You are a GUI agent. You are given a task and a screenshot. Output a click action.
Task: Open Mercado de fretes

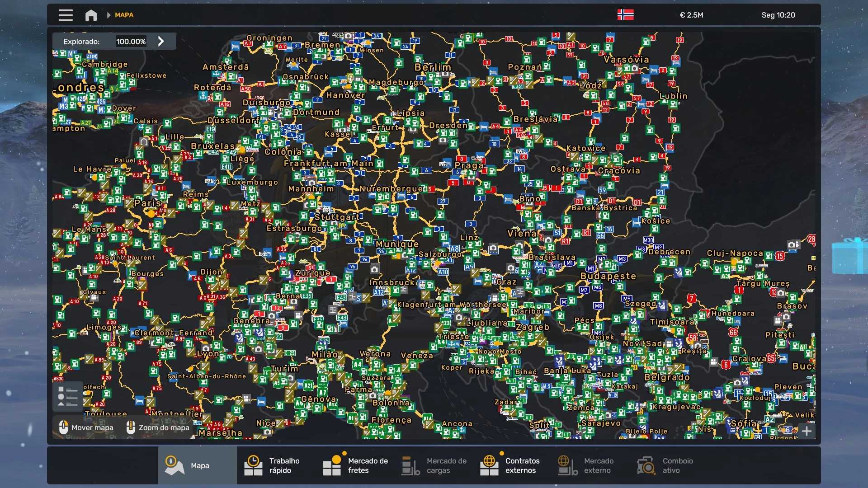tap(355, 465)
